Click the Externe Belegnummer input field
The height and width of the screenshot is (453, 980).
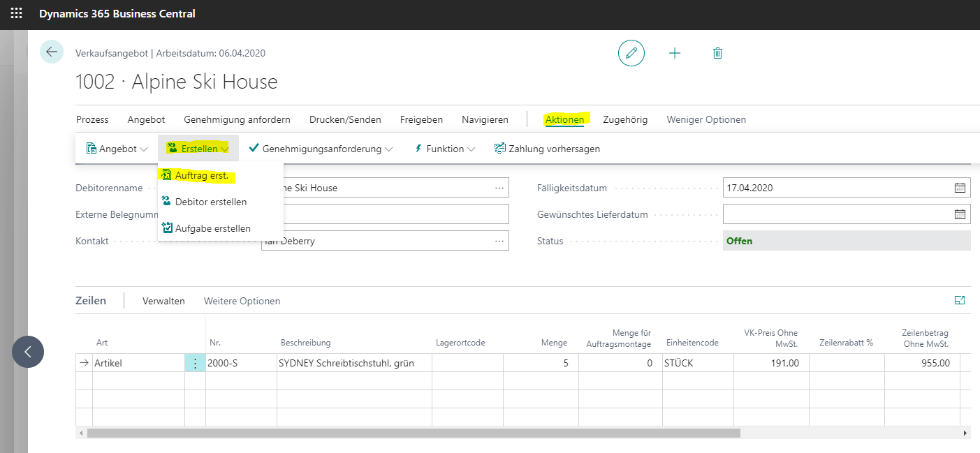tap(395, 214)
